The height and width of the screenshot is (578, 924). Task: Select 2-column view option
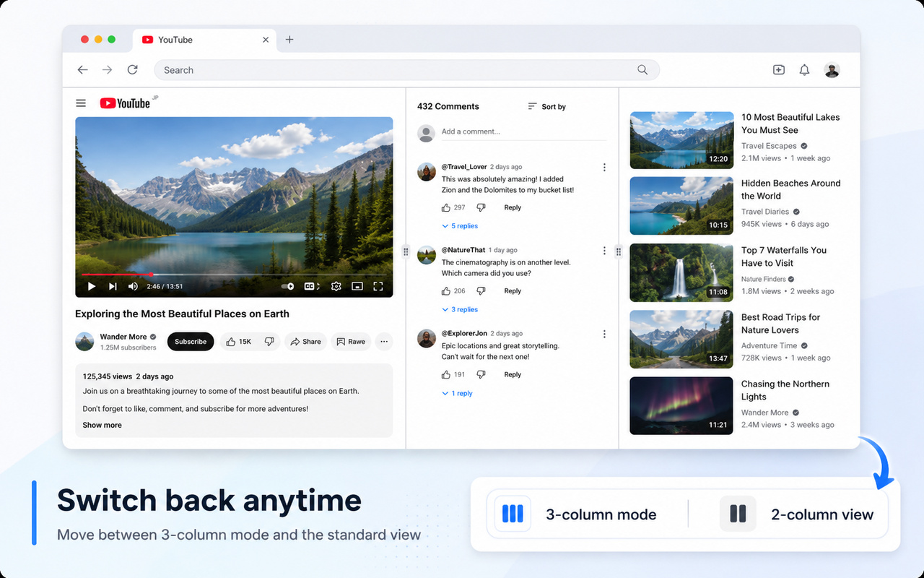click(796, 514)
